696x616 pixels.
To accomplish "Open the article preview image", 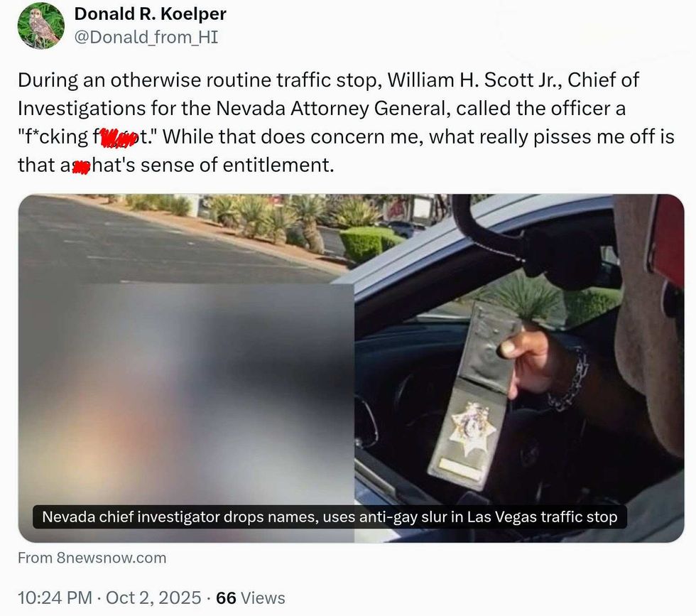I will click(x=351, y=368).
